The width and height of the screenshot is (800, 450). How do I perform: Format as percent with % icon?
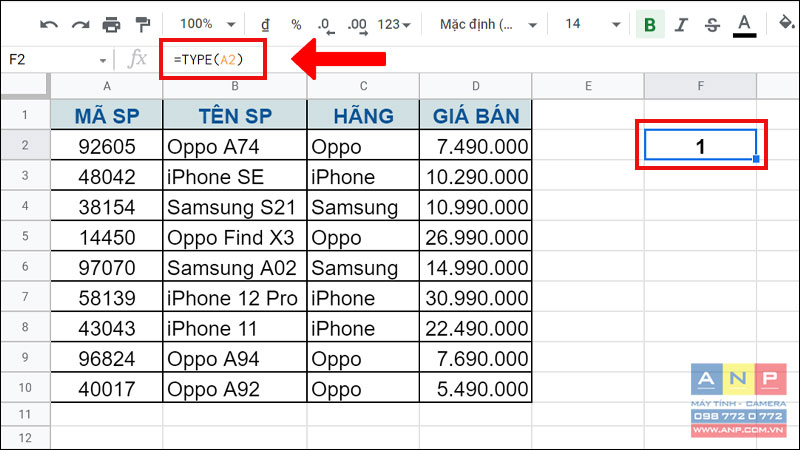pyautogui.click(x=296, y=24)
